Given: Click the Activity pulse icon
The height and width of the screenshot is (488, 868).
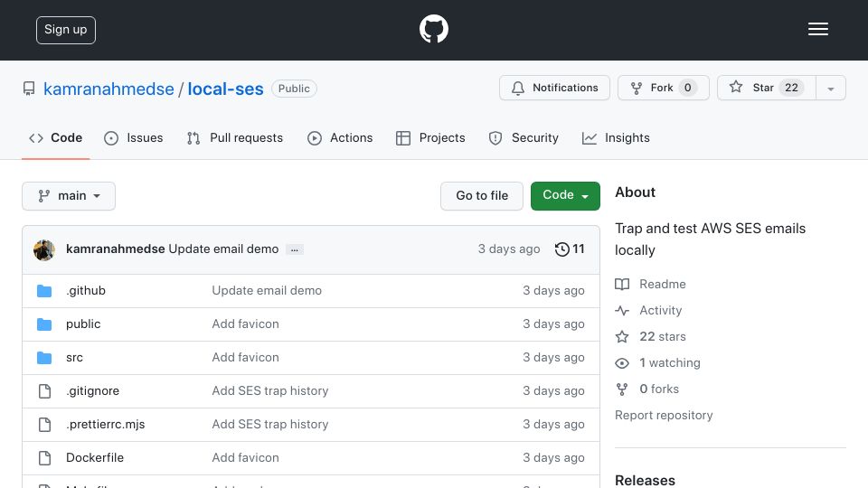Looking at the screenshot, I should tap(622, 311).
